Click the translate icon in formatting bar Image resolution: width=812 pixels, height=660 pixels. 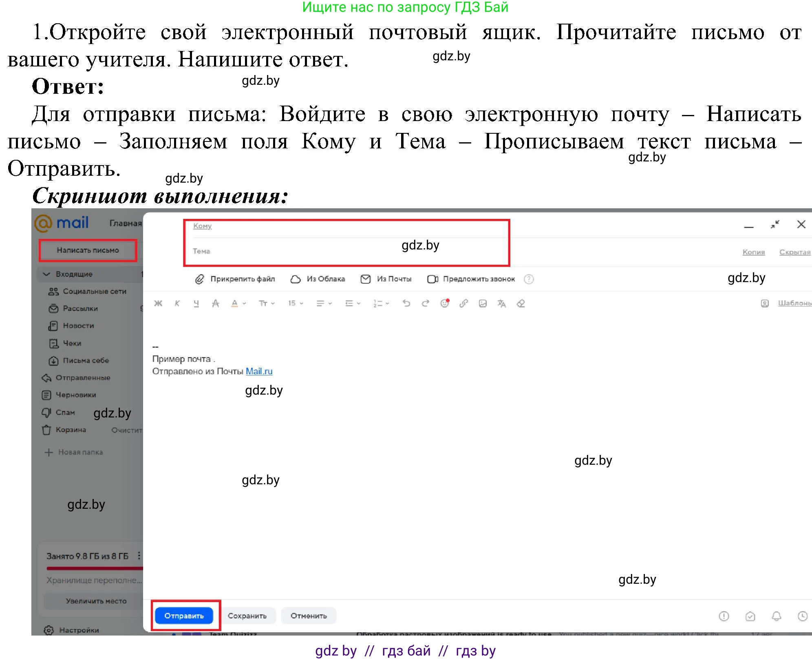[501, 303]
